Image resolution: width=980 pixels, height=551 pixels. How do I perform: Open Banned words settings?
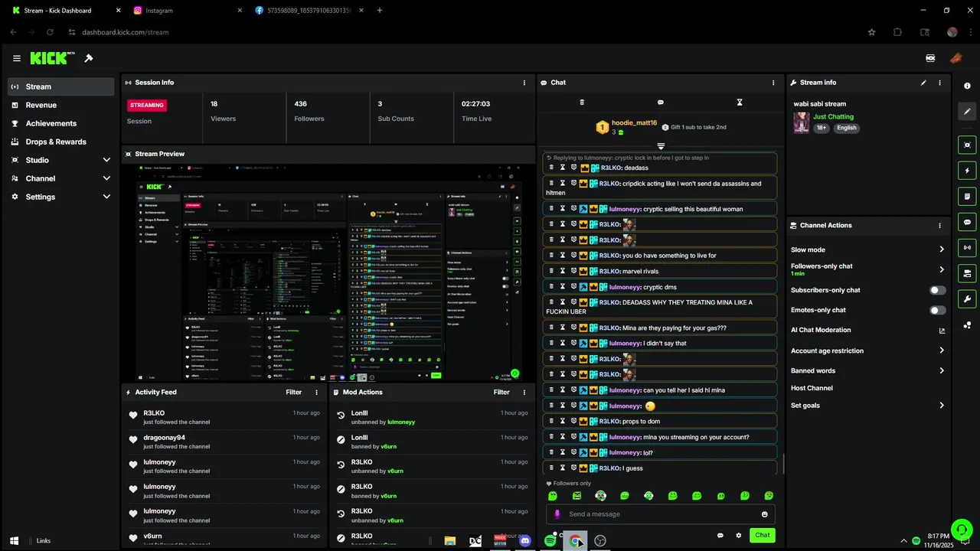click(868, 370)
